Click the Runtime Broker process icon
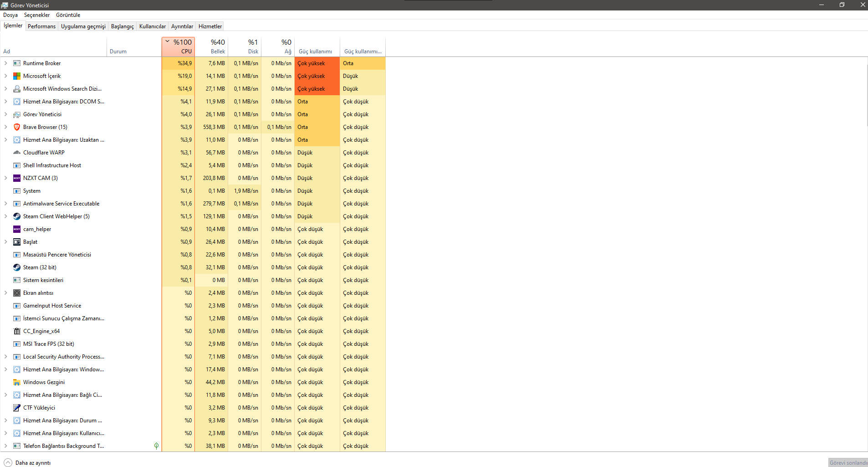This screenshot has width=868, height=467. 17,63
